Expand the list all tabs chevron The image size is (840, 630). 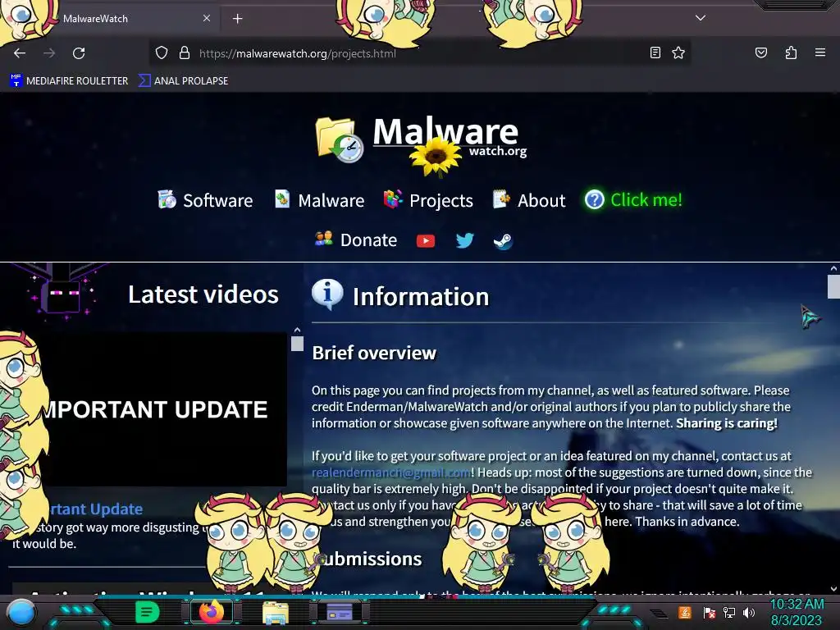click(701, 18)
